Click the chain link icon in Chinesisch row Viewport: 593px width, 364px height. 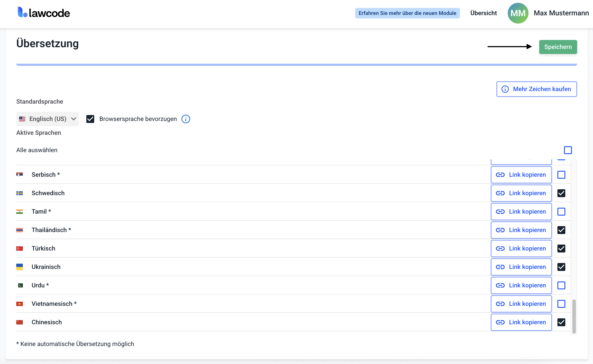pyautogui.click(x=500, y=322)
